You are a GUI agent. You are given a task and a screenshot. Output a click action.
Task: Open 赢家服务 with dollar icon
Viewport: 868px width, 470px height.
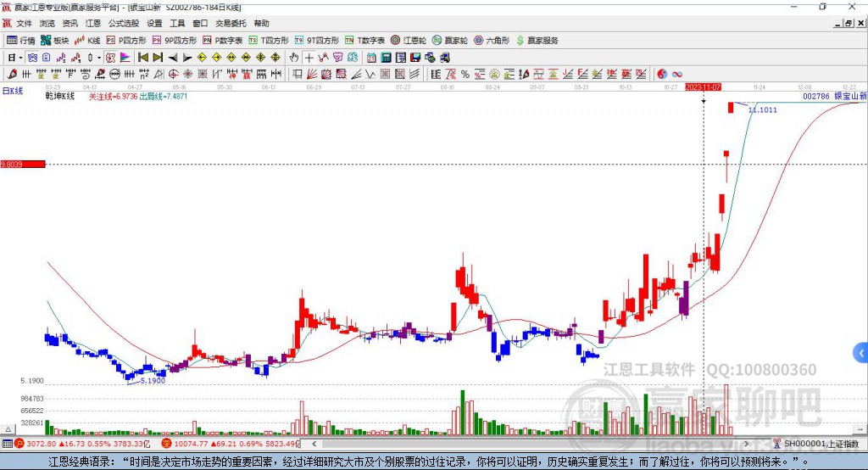[x=537, y=41]
